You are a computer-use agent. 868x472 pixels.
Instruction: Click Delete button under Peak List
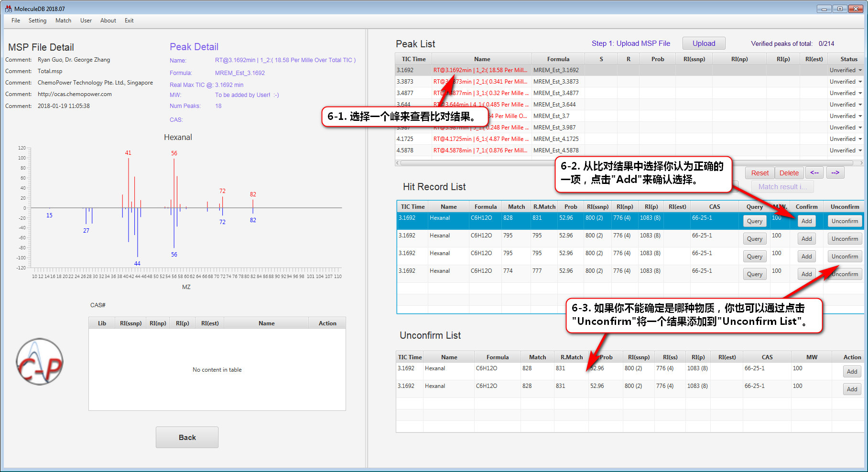[789, 173]
